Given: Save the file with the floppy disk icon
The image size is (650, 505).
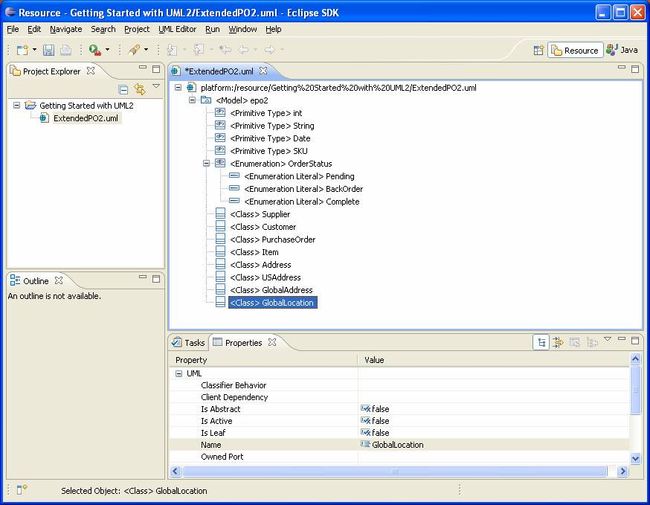Looking at the screenshot, I should point(49,50).
